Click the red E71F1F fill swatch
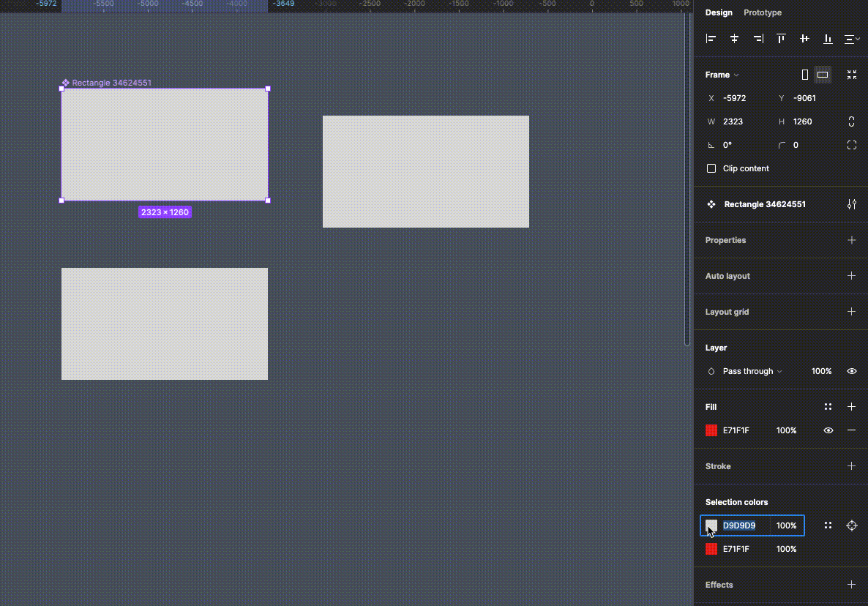The image size is (868, 606). coord(711,430)
